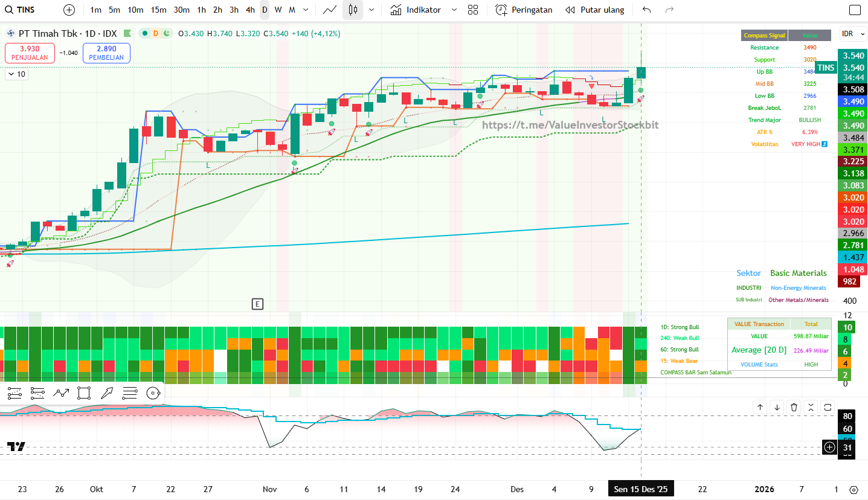The height and width of the screenshot is (500, 868).
Task: Switch to the 1h timeframe
Action: tap(202, 10)
